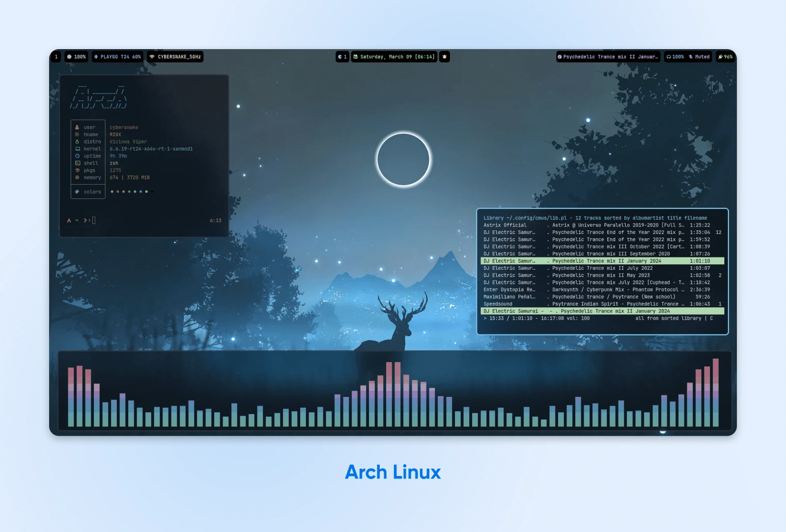Select 'Psychedelic Trance mix July 2022 [Cuphead' track
Screen dimensions: 786x532
click(602, 282)
